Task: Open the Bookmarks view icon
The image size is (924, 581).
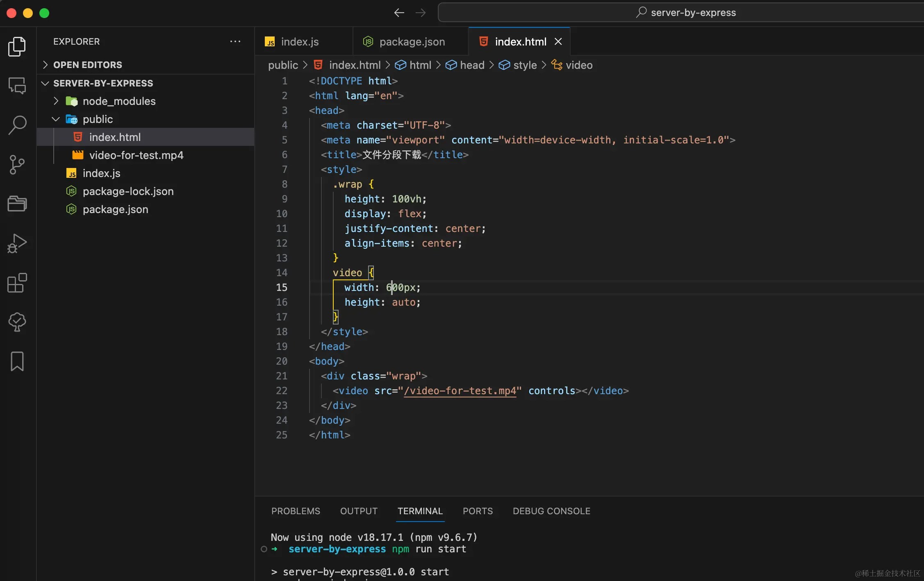Action: click(x=17, y=361)
